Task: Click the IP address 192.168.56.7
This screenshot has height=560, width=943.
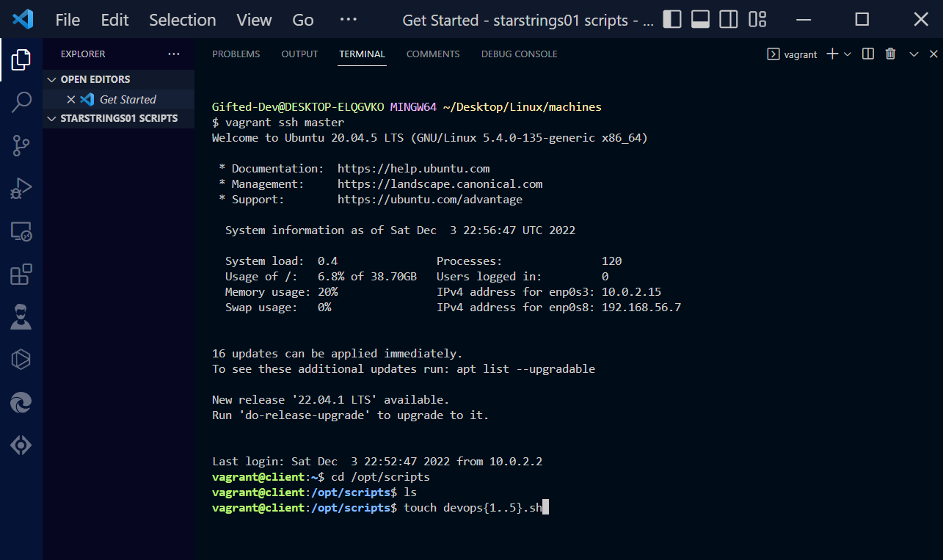Action: (641, 308)
